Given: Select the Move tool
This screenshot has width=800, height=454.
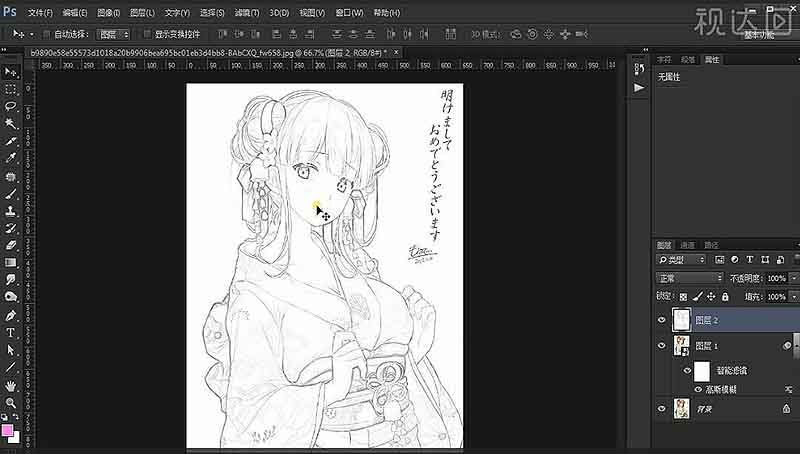Looking at the screenshot, I should [x=10, y=72].
